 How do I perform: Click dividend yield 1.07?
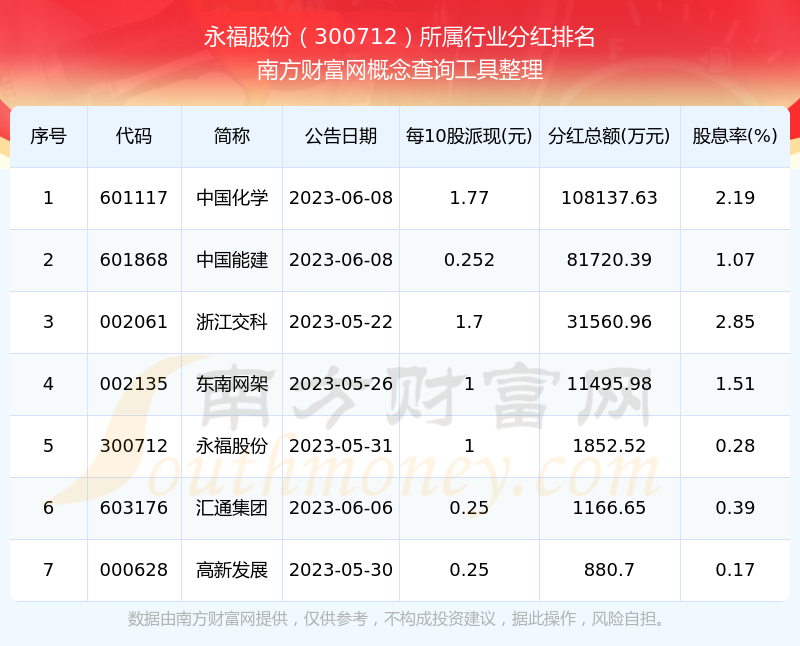735,260
